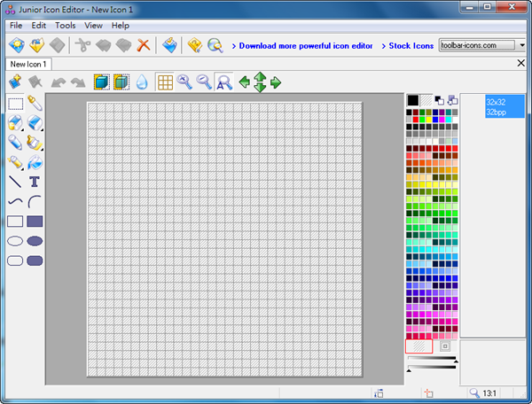532x404 pixels.
Task: Expand the eraser tool options arrow
Action: [42, 128]
